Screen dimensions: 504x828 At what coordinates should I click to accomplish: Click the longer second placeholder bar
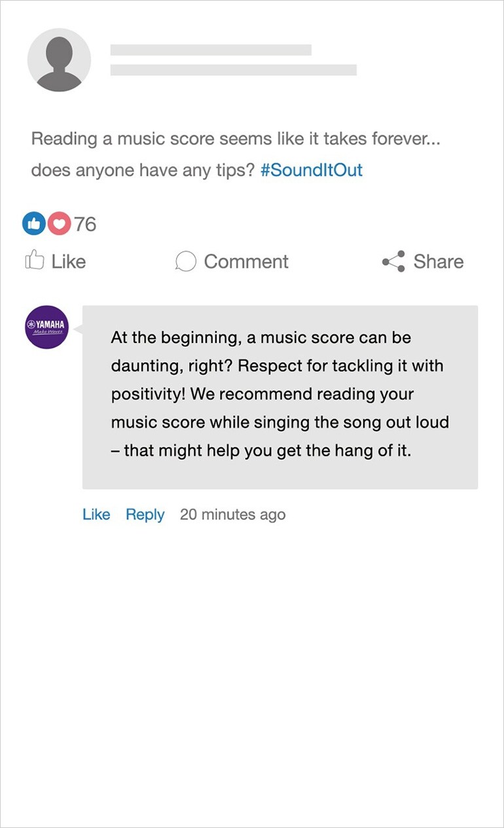click(233, 70)
